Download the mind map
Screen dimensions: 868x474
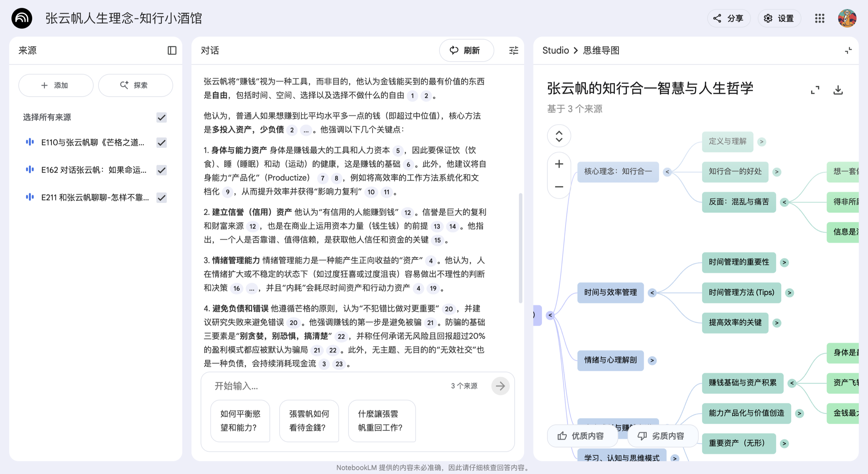click(x=838, y=90)
